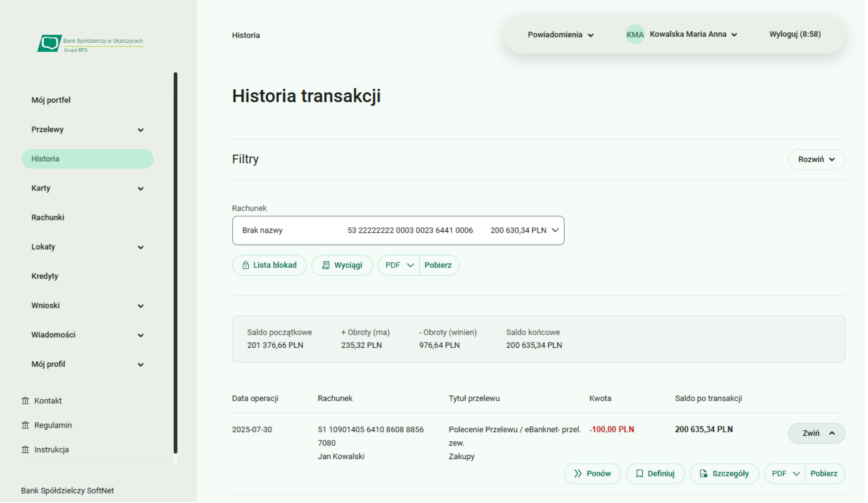Save the transfer as template with Definiuj

tap(655, 474)
